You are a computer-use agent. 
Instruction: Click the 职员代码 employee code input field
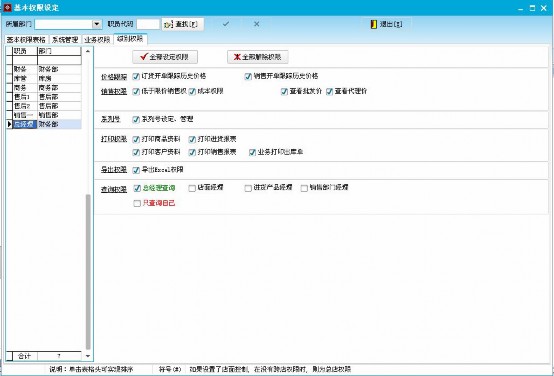[x=148, y=24]
